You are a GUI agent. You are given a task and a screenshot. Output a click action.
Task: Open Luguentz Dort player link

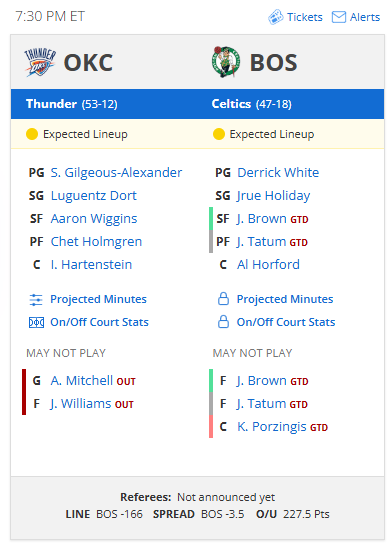(94, 196)
